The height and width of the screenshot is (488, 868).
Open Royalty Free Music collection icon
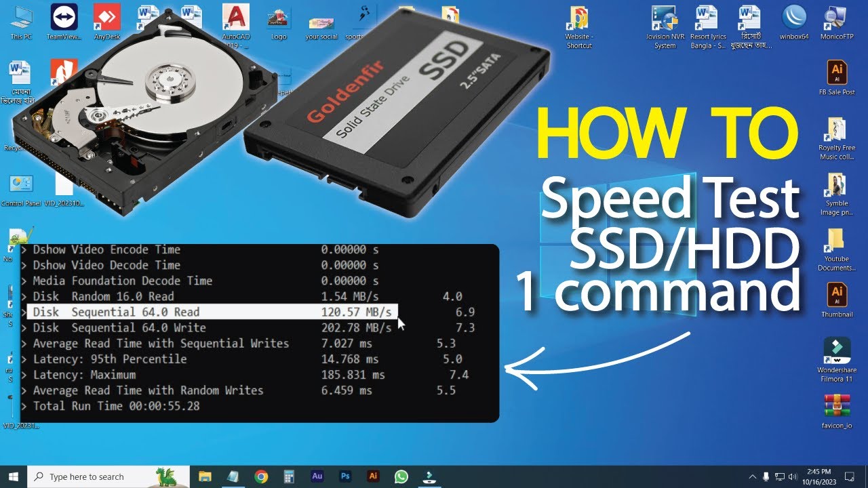coord(837,138)
